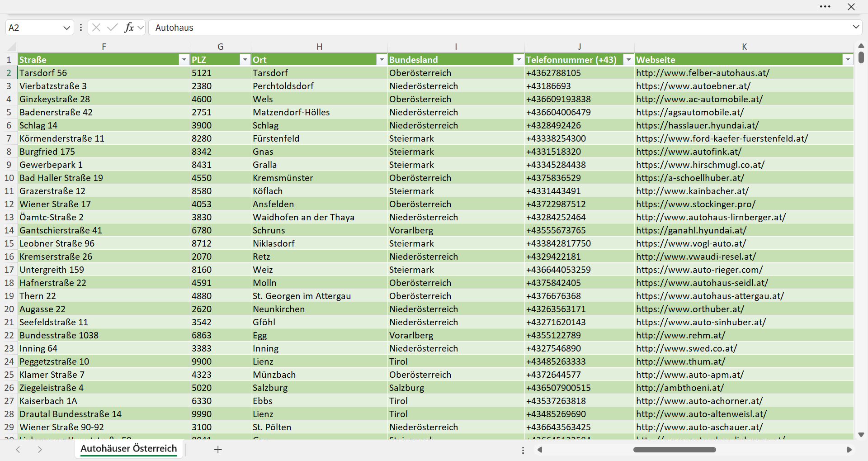This screenshot has height=461, width=868.
Task: Select column K header
Action: pyautogui.click(x=744, y=47)
